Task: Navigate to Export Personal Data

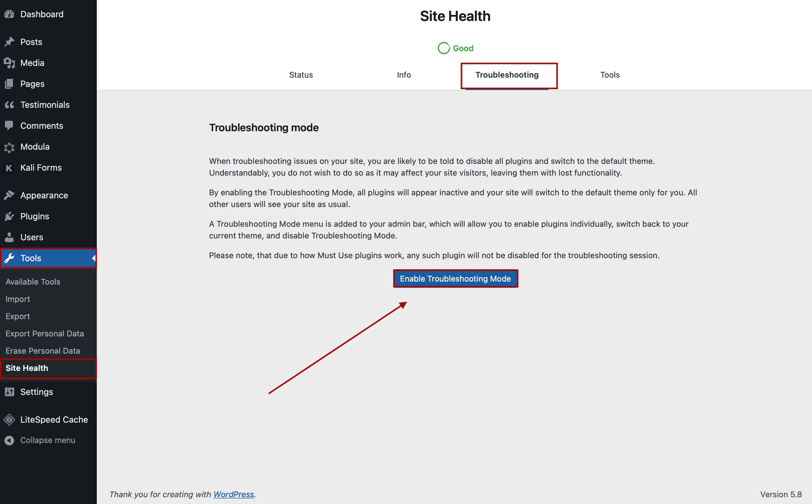Action: 45,333
